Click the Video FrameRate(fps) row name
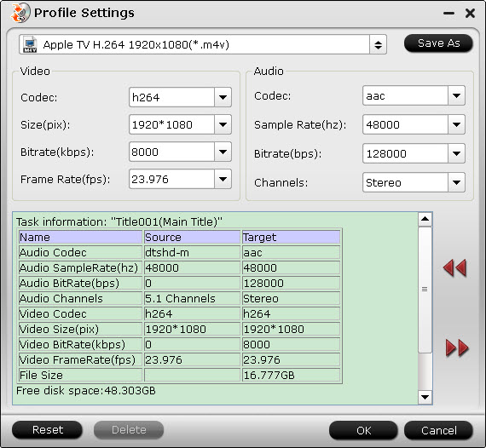This screenshot has height=448, width=486. [80, 359]
